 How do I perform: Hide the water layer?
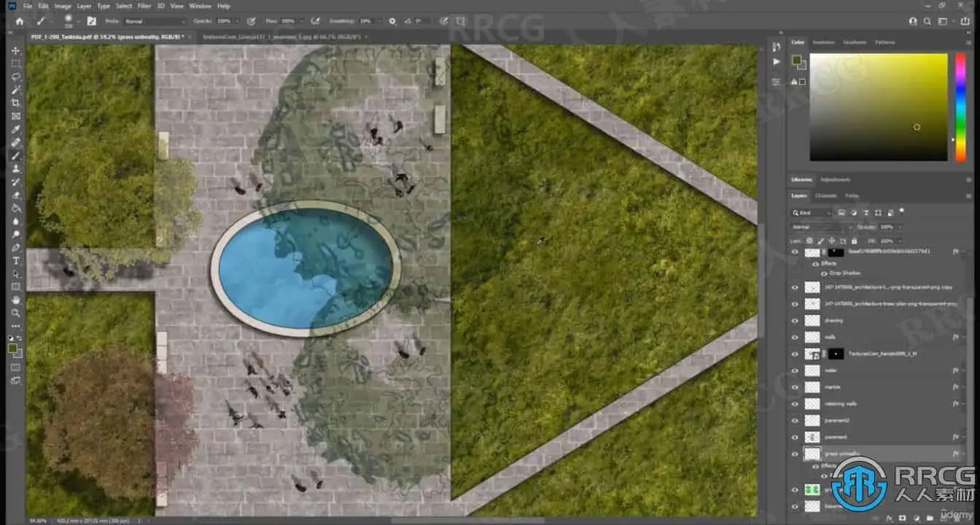(795, 370)
